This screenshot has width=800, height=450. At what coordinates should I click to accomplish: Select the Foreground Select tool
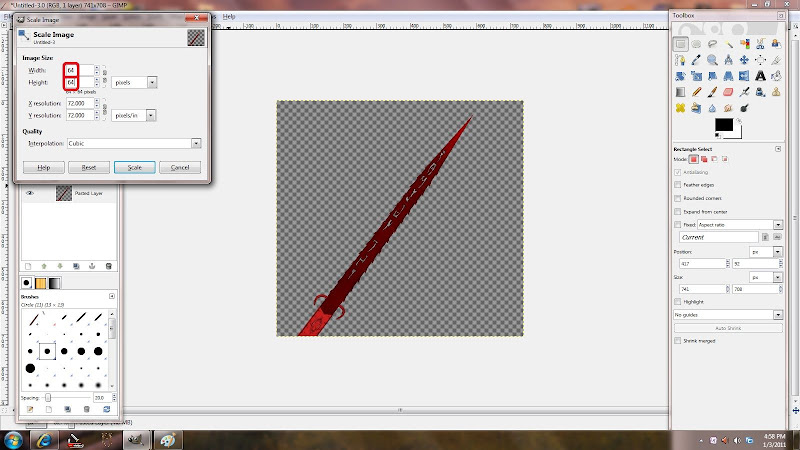(x=776, y=44)
